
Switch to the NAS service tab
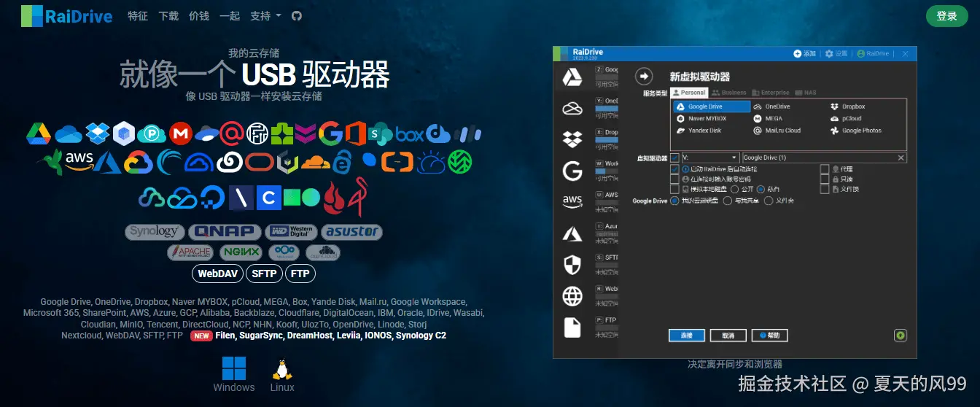tap(806, 93)
